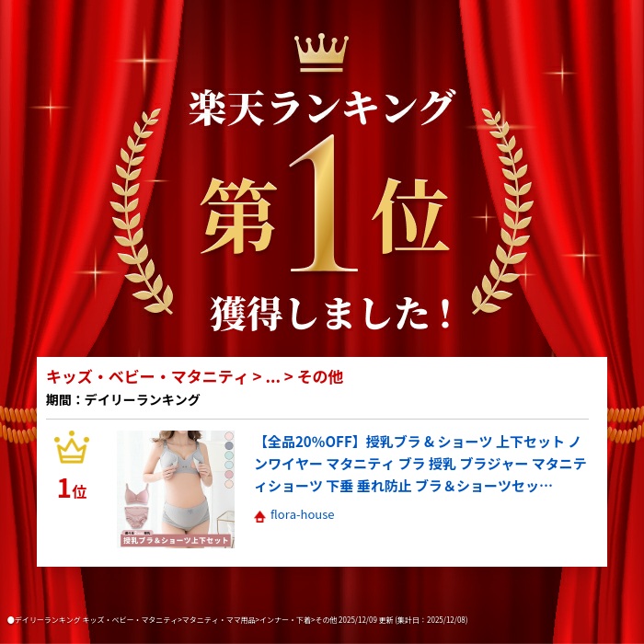Click the big golden numeral 1

coord(324,203)
